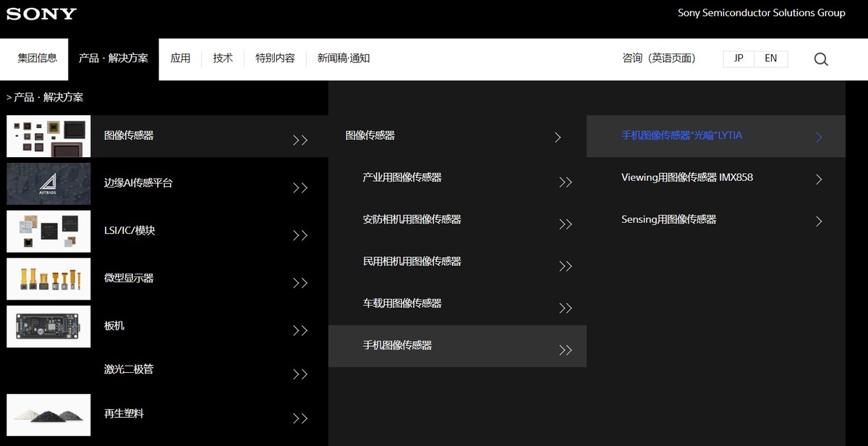The width and height of the screenshot is (868, 446).
Task: Select 图像传感器 in left column
Action: click(129, 135)
